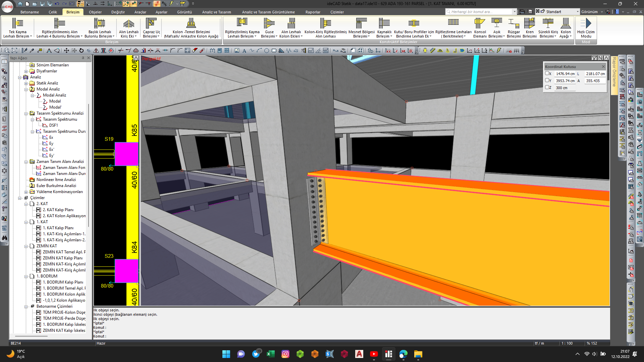This screenshot has height=362, width=644.
Task: Select Alın Levhalı Kolon Ekleri tool
Action: [x=291, y=28]
